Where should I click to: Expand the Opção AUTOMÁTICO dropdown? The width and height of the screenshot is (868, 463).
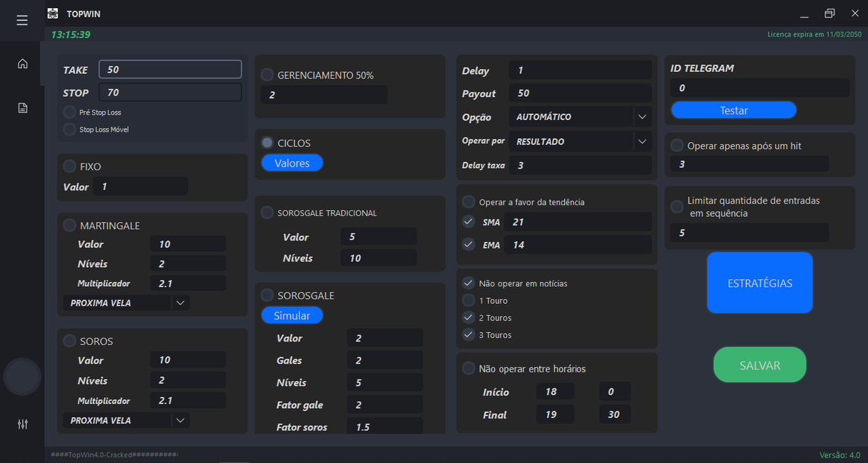click(x=642, y=117)
